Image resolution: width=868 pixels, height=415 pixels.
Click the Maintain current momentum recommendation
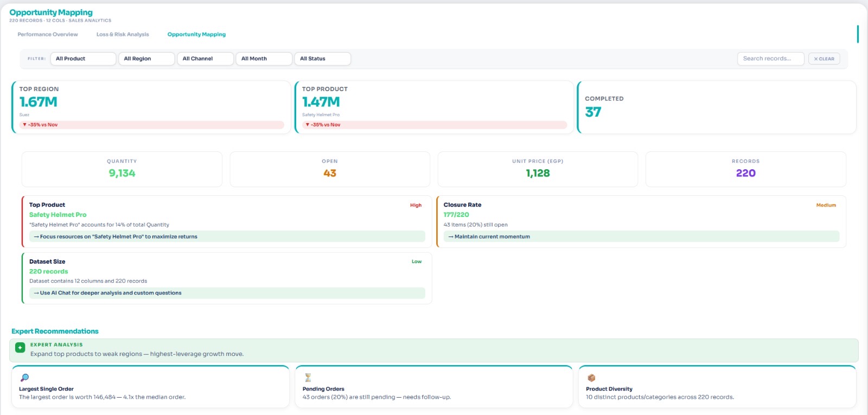(641, 237)
